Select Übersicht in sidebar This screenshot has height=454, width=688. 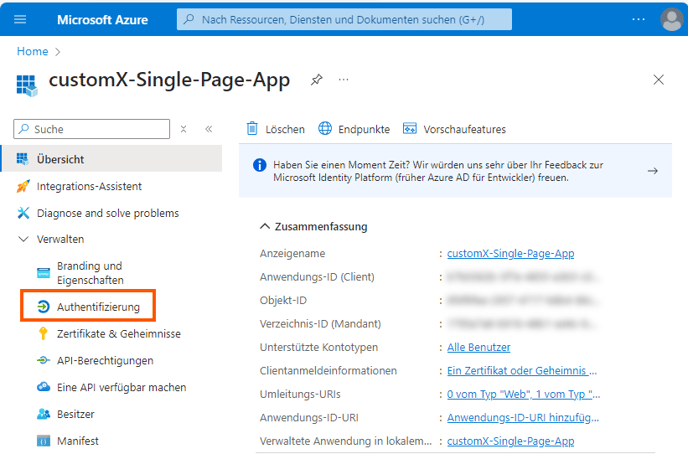pyautogui.click(x=112, y=159)
